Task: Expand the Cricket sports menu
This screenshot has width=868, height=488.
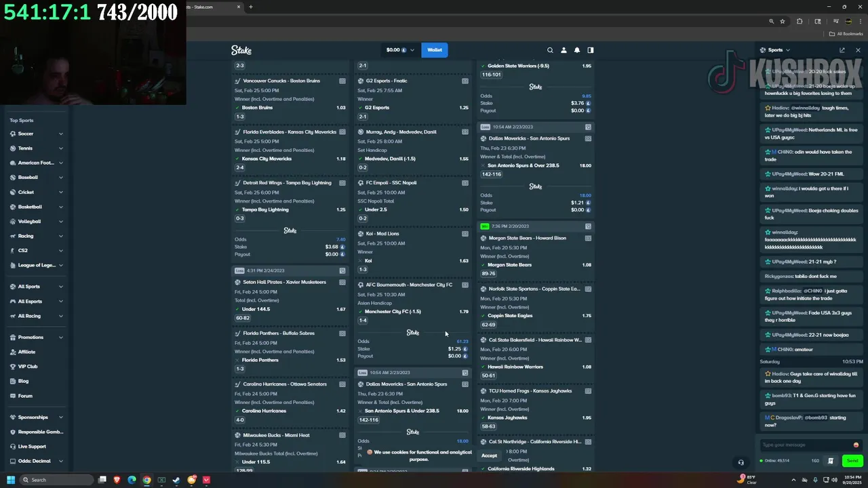Action: [x=60, y=192]
